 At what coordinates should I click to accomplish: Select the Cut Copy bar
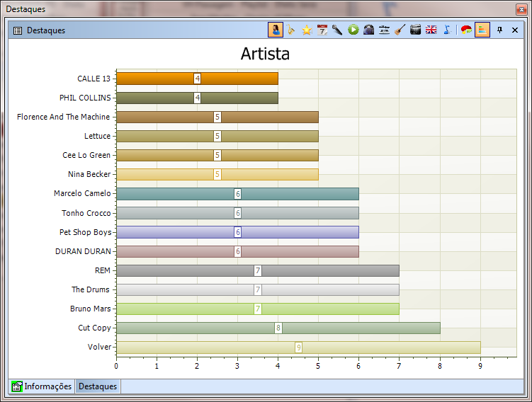(278, 328)
